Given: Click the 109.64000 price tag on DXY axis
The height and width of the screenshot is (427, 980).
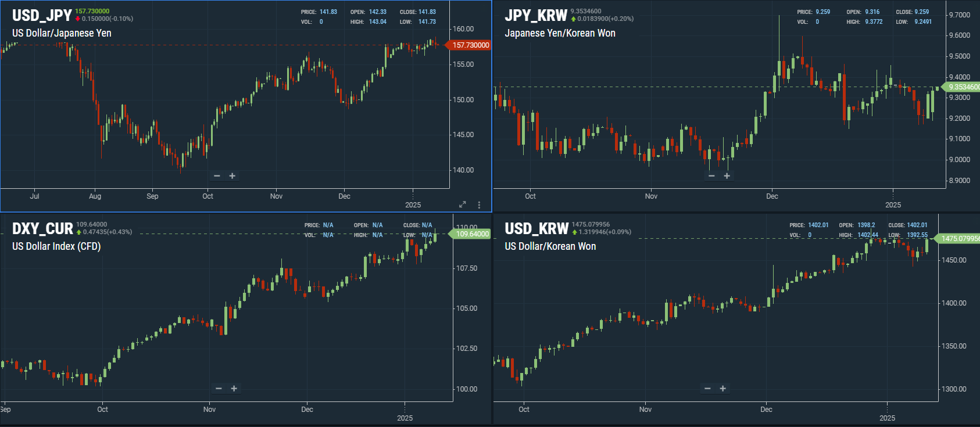Looking at the screenshot, I should 470,234.
